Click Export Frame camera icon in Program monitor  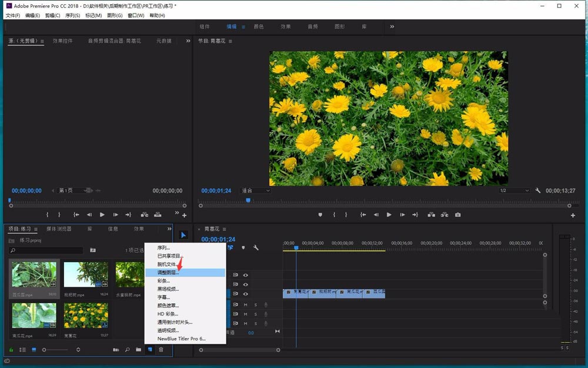point(457,215)
